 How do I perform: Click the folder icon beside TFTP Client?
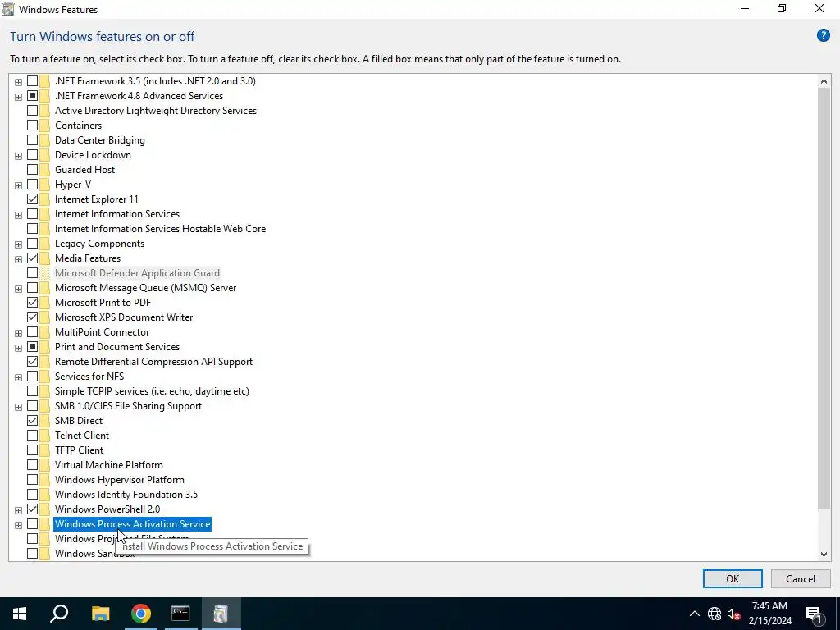click(44, 450)
